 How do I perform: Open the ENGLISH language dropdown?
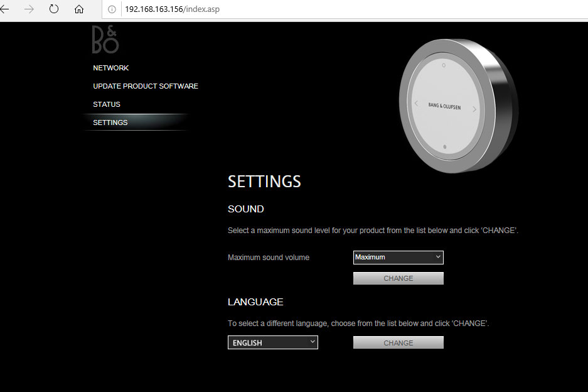[x=272, y=343]
